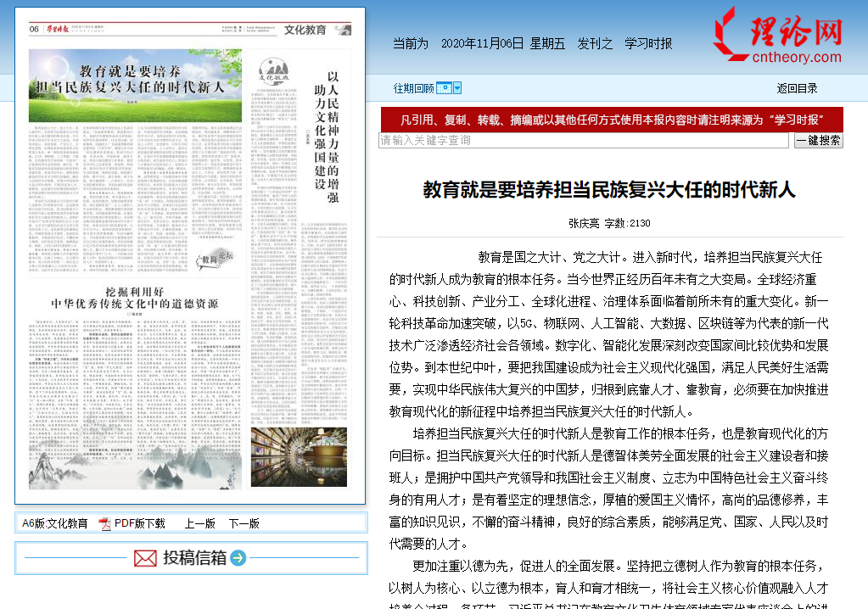Click the library photo in the newspaper page
The image size is (868, 609).
299,457
